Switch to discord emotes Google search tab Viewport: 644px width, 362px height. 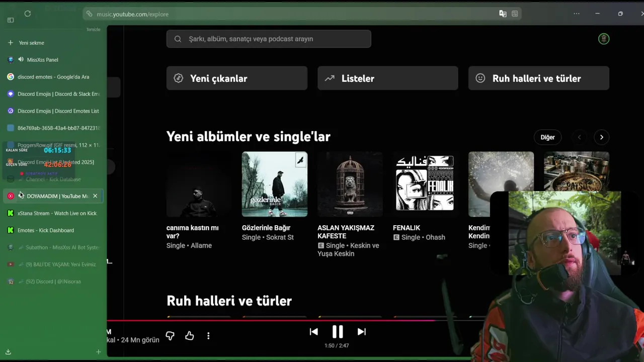point(53,77)
